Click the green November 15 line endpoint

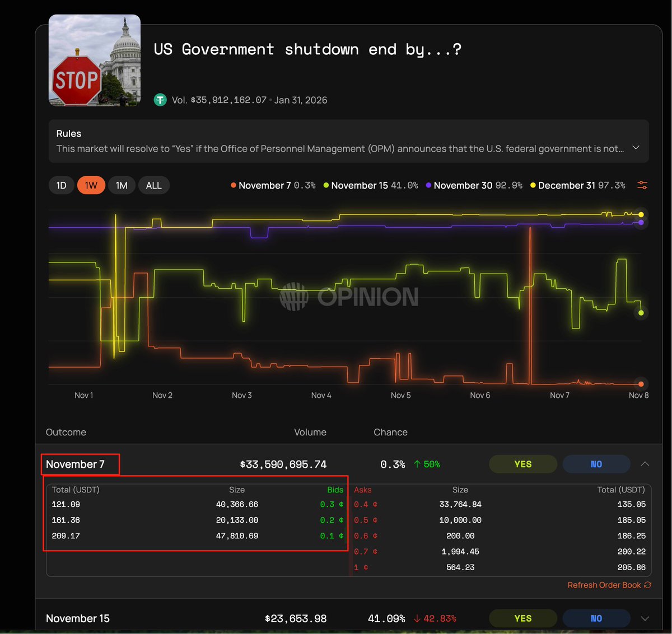(x=642, y=313)
